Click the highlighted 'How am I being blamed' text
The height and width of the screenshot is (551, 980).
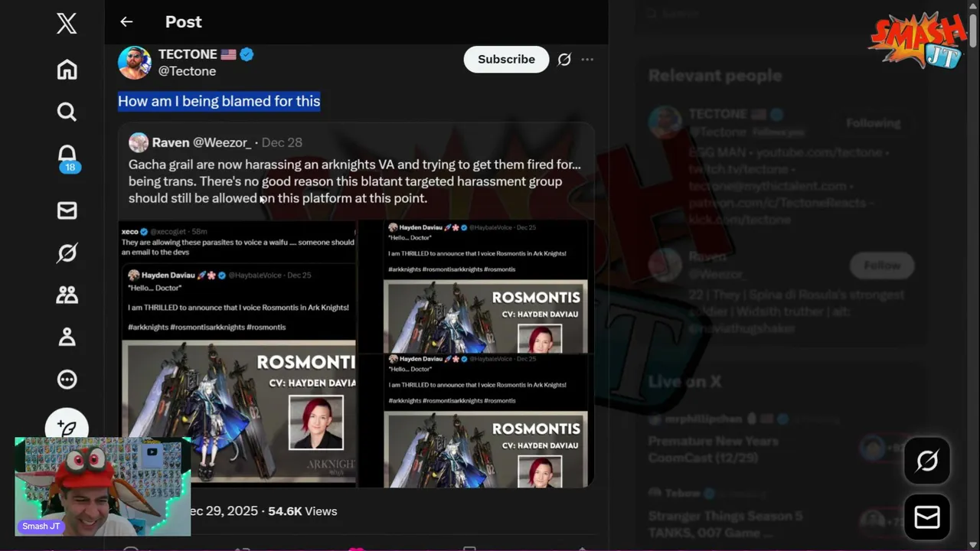coord(219,101)
